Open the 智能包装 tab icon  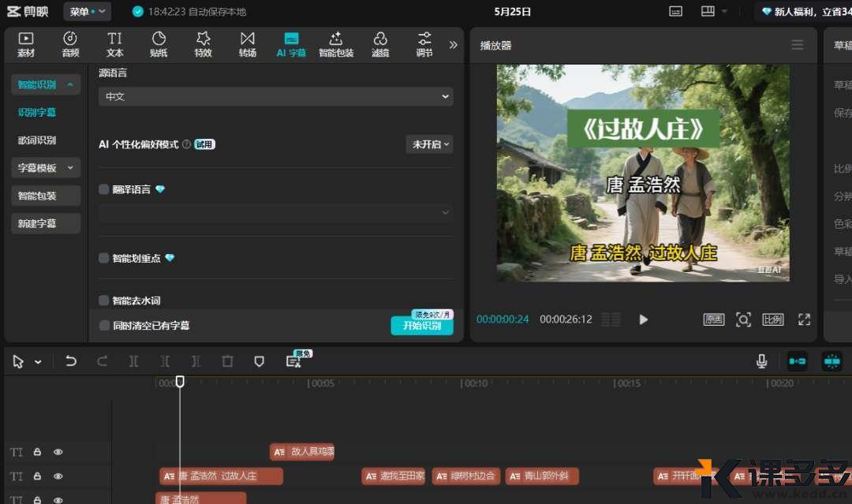[336, 44]
